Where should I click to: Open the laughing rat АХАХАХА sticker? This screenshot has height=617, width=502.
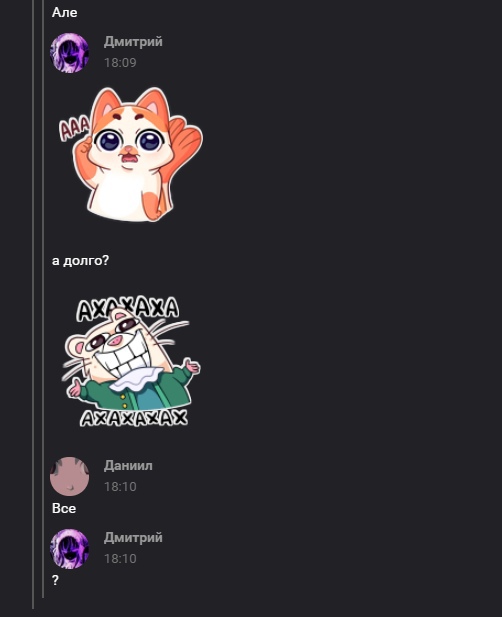tap(131, 362)
